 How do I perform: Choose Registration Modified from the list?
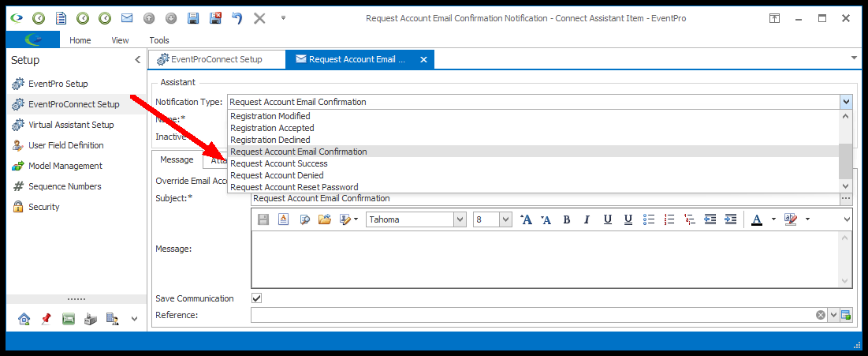pos(270,116)
